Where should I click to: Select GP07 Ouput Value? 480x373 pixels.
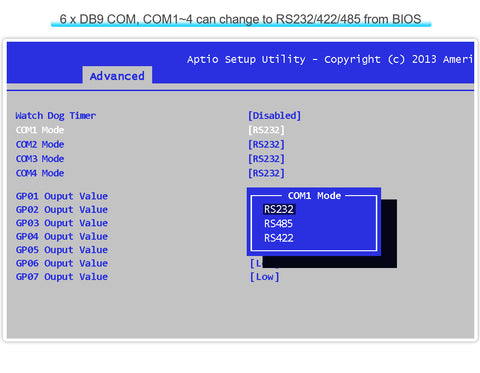(62, 277)
